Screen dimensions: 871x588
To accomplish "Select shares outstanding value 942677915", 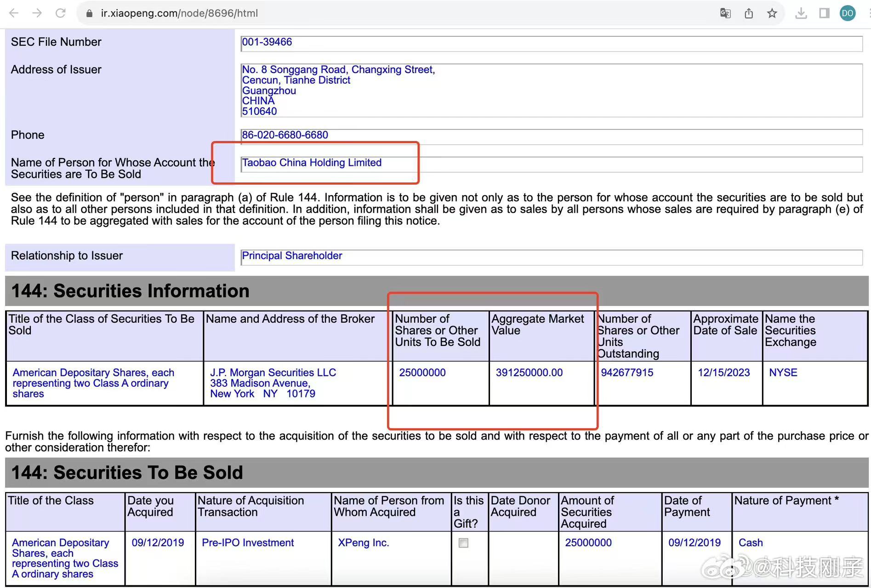I will (x=627, y=373).
